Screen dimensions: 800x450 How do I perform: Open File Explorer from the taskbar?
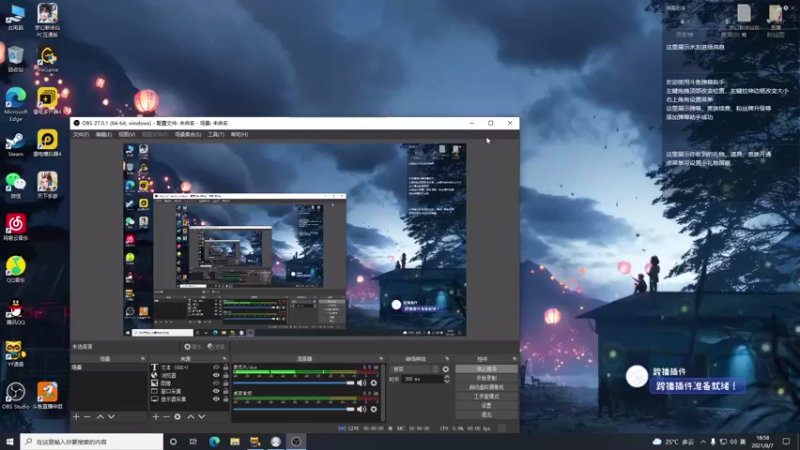pyautogui.click(x=235, y=442)
